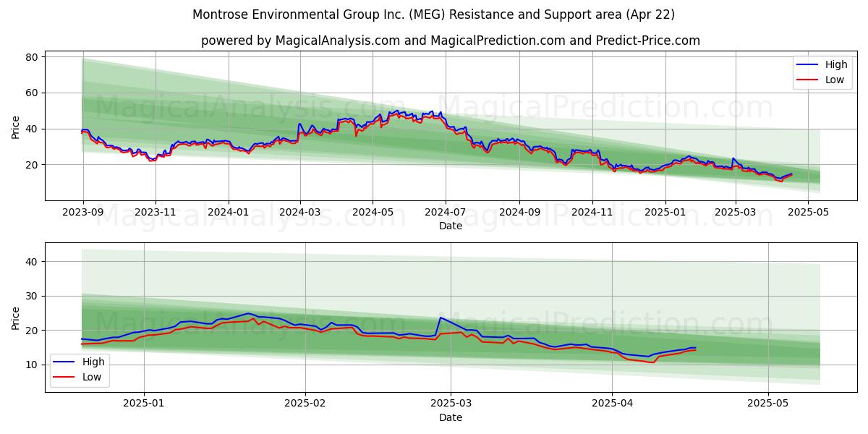This screenshot has width=868, height=434.
Task: Click the 80 price tick on top chart
Action: [x=33, y=56]
